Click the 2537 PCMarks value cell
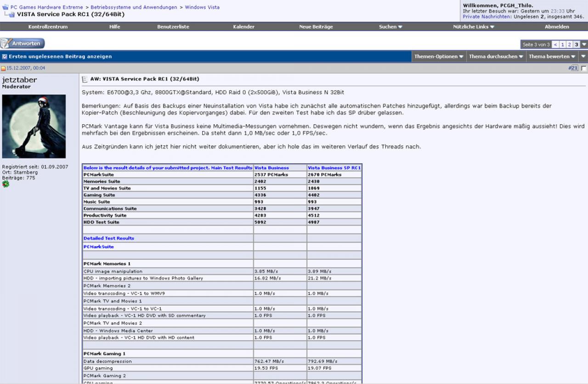The width and height of the screenshot is (588, 384). [x=280, y=175]
